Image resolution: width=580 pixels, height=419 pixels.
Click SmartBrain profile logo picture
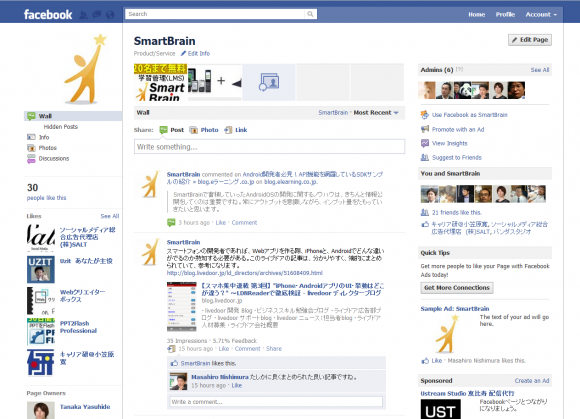85,69
